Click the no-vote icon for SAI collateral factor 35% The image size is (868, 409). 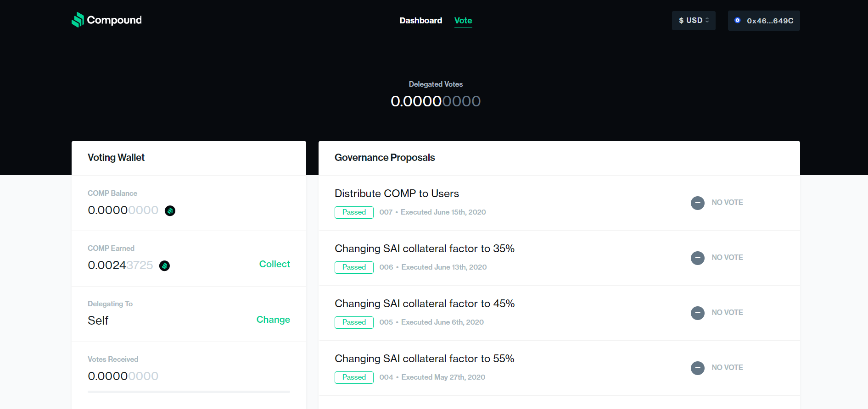point(698,258)
